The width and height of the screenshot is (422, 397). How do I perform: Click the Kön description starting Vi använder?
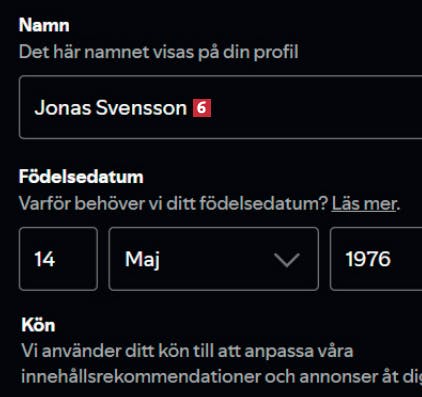pos(222,364)
